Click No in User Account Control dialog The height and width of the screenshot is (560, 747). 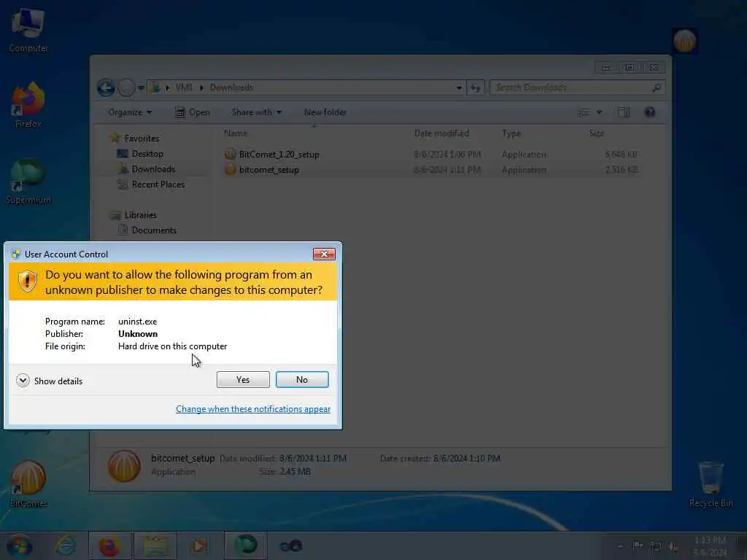[x=302, y=379]
